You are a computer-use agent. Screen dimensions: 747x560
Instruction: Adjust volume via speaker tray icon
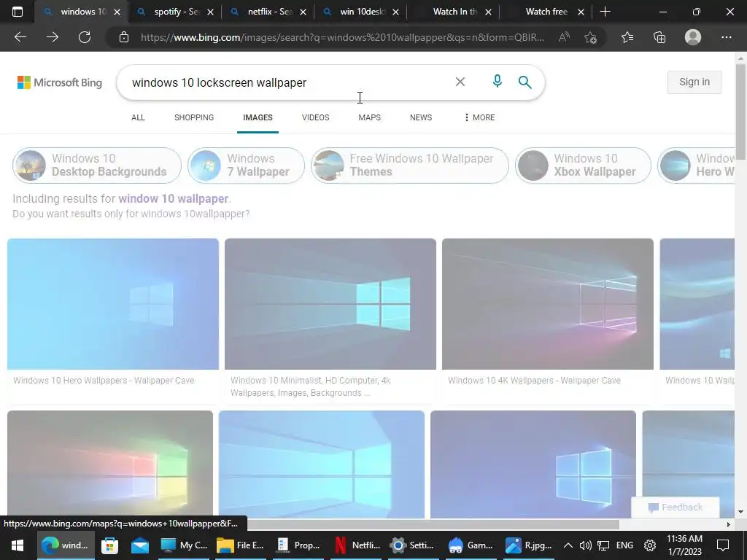coord(586,545)
